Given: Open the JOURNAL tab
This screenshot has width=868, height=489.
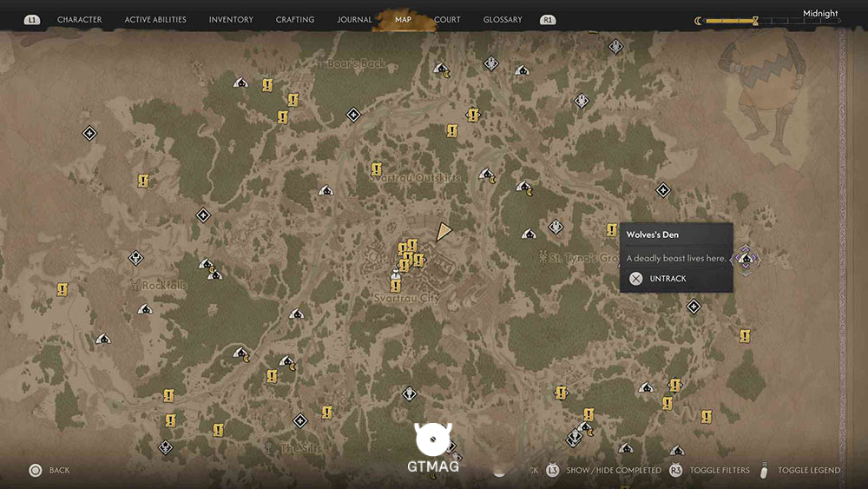Looking at the screenshot, I should [354, 19].
